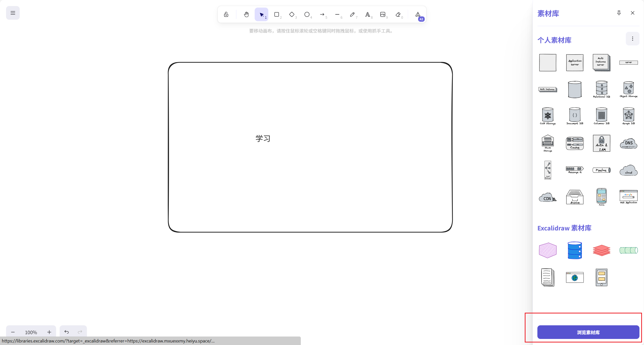Insert the Cold Storage item

pyautogui.click(x=548, y=116)
